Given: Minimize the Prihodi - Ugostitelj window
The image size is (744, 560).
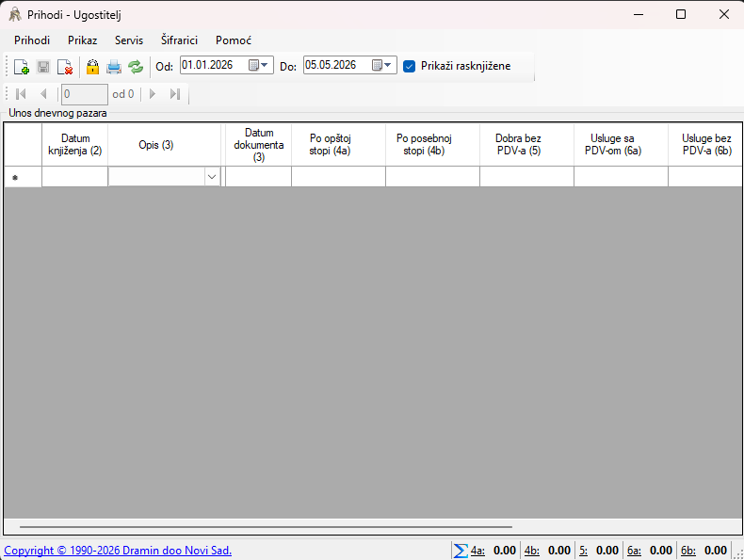Looking at the screenshot, I should click(x=639, y=14).
